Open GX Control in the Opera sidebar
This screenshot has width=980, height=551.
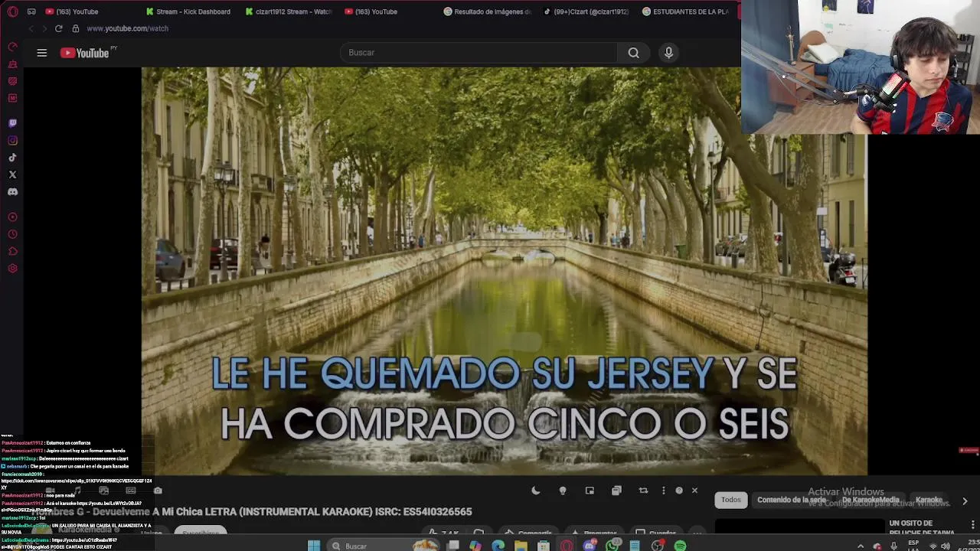point(12,47)
